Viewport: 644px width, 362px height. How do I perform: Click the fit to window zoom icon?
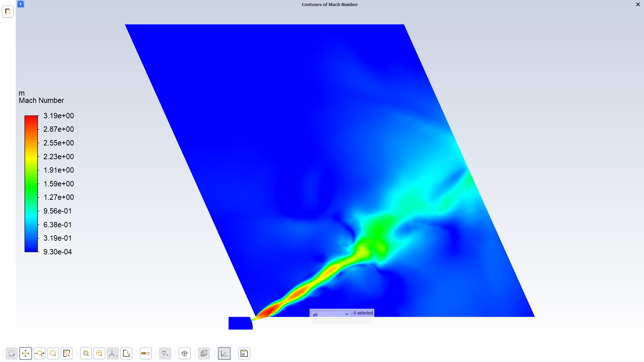coord(86,353)
